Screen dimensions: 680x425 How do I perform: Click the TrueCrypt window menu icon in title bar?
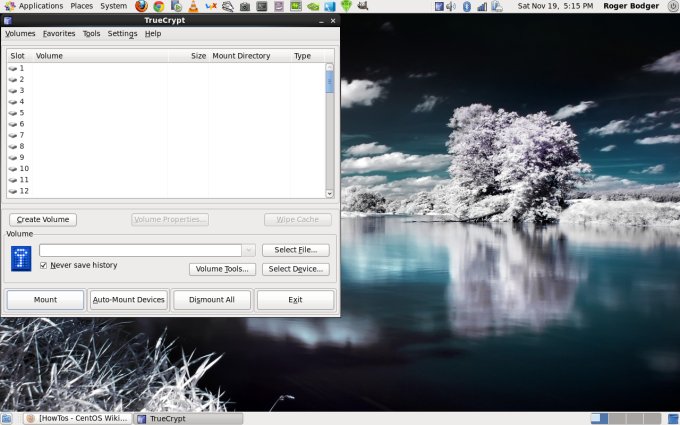(7, 20)
